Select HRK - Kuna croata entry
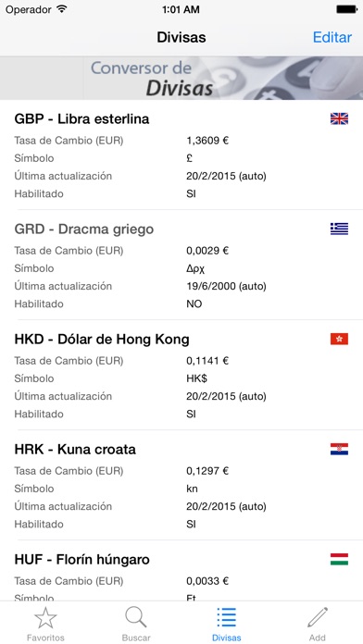The height and width of the screenshot is (644, 363). [181, 485]
